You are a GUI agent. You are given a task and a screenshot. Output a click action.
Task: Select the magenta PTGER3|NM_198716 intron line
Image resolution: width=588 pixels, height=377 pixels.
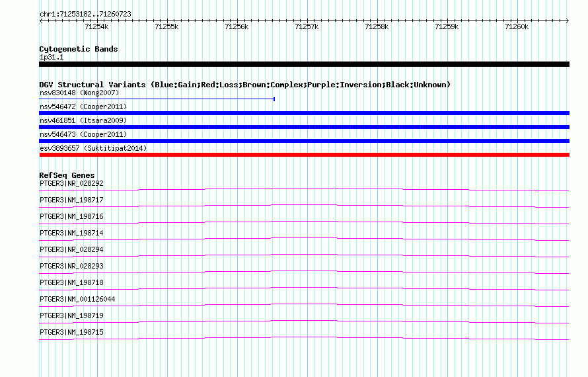tap(304, 222)
